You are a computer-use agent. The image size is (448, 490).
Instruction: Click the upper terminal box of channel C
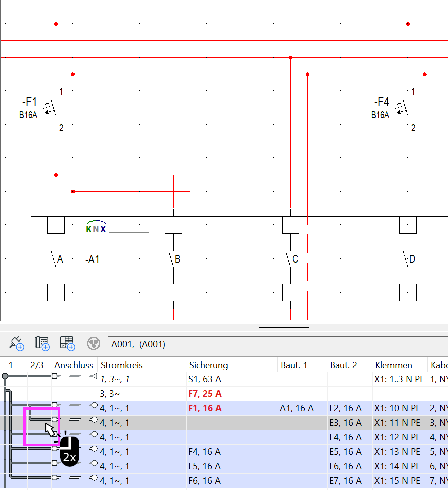[x=291, y=225]
